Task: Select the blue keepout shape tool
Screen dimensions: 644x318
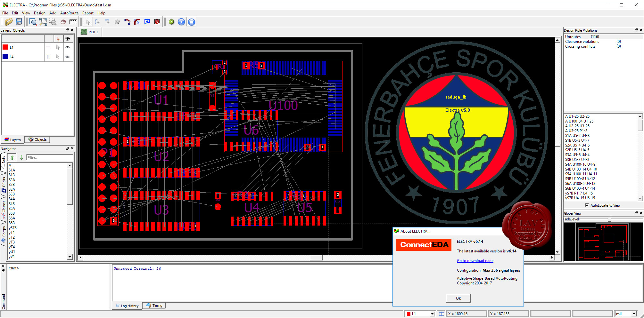Action: [147, 22]
